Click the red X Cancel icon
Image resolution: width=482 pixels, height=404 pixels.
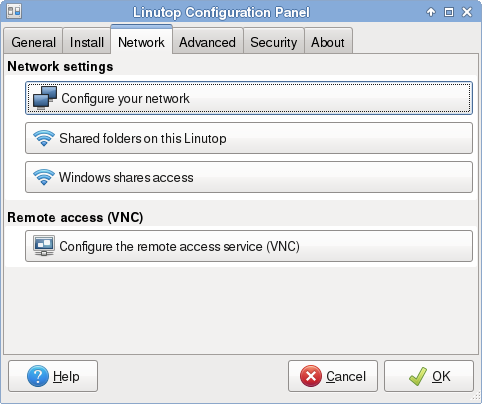pyautogui.click(x=311, y=376)
